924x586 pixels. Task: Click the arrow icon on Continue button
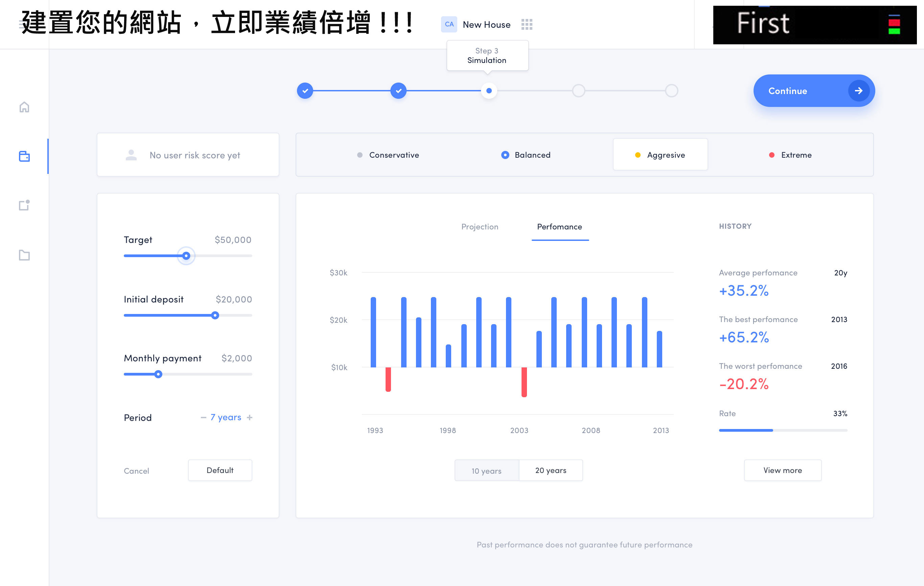point(858,91)
